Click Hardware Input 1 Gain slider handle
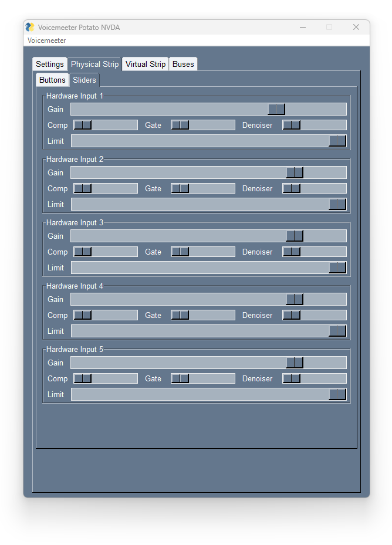 click(276, 109)
